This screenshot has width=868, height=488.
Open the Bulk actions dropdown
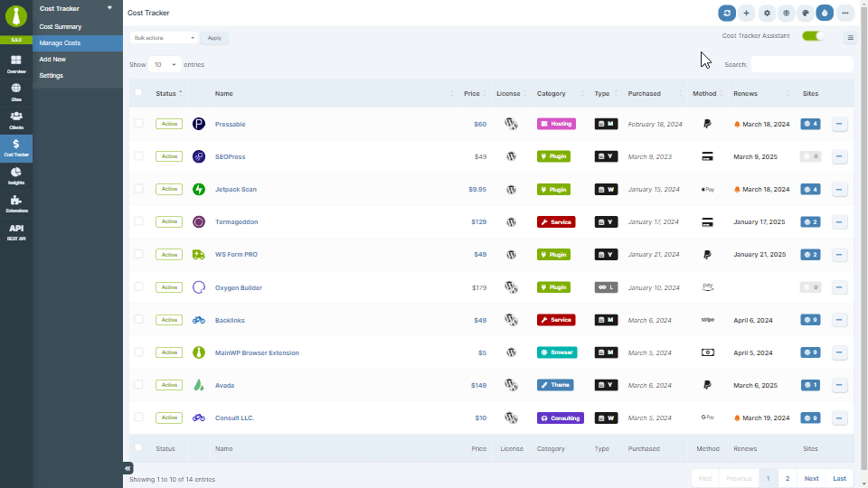[164, 38]
